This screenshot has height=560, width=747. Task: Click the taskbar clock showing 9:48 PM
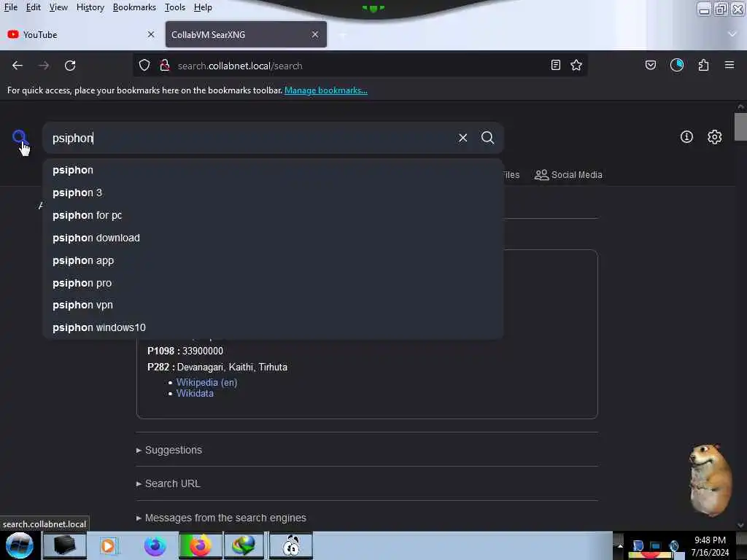coord(710,545)
